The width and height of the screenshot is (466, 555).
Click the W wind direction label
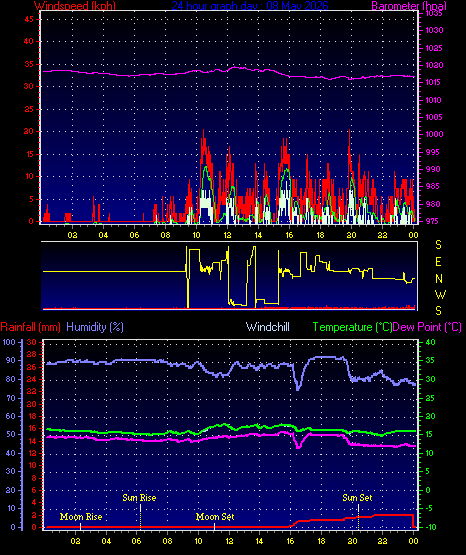pyautogui.click(x=440, y=294)
